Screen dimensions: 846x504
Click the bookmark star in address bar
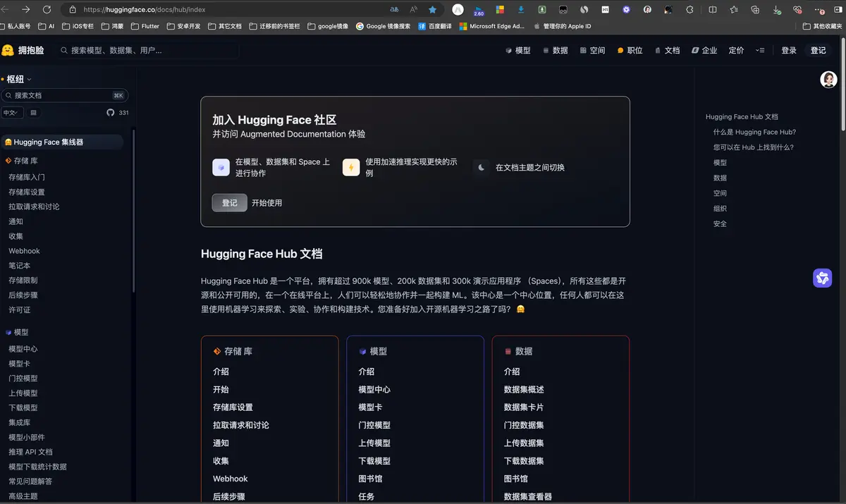click(x=433, y=10)
